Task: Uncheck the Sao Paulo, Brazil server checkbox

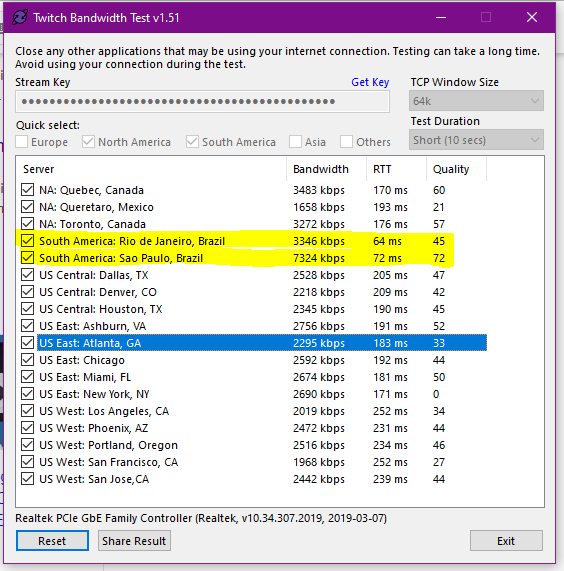Action: (27, 258)
